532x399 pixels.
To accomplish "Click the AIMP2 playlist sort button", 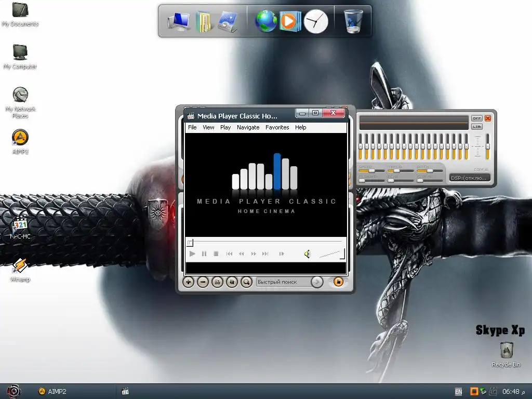I will pyautogui.click(x=232, y=282).
